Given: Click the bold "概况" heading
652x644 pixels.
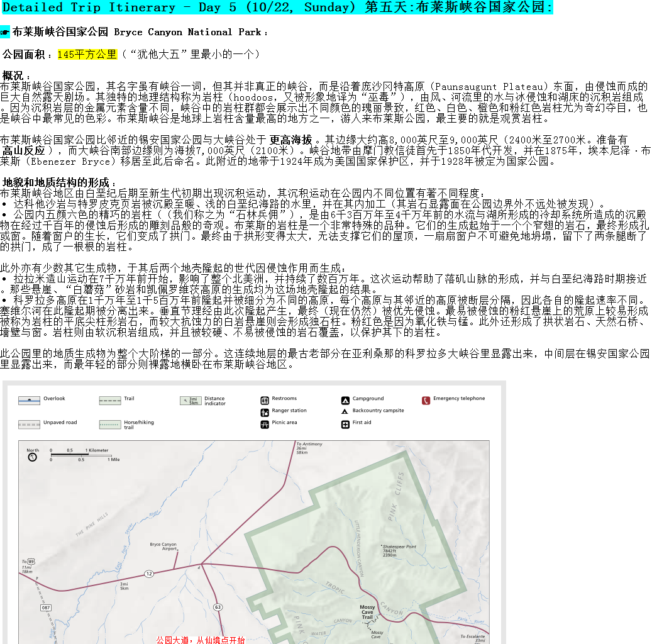Looking at the screenshot, I should (13, 75).
